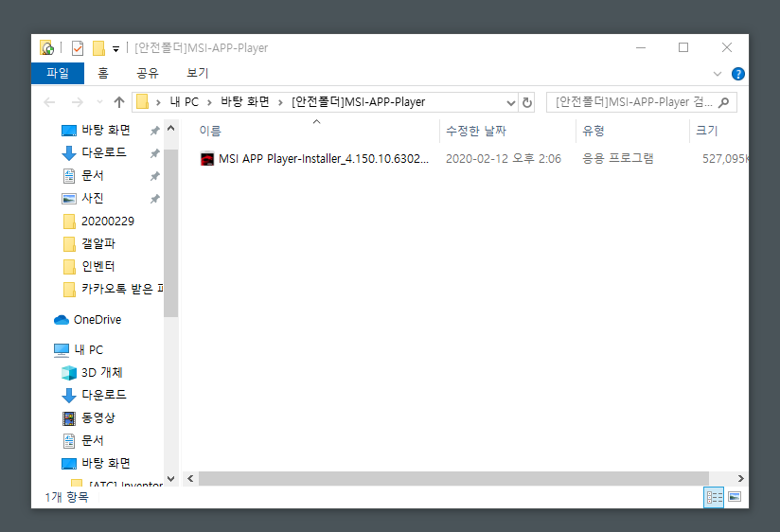Expand the chevron after 바탕 화면 breadcrumb
This screenshot has width=780, height=532.
coord(280,102)
